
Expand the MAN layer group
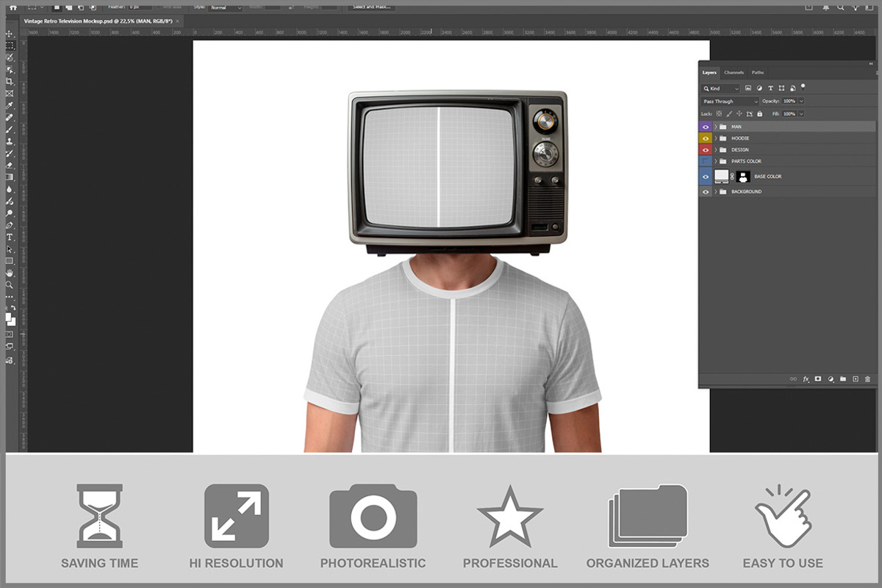point(716,127)
